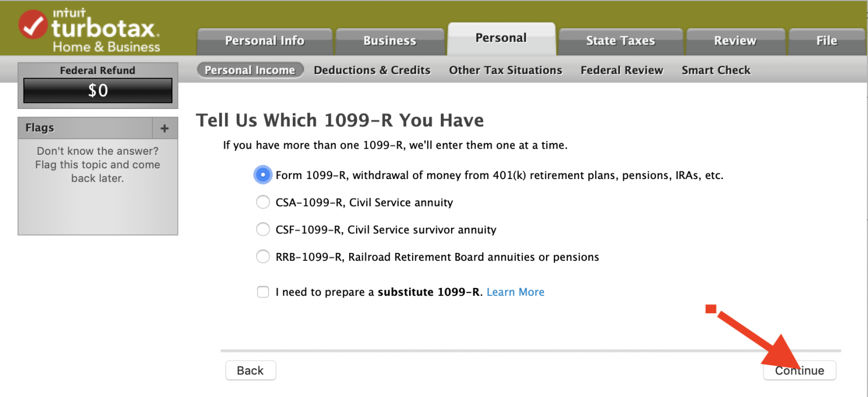Select the State Taxes tab
868x397 pixels.
(620, 40)
